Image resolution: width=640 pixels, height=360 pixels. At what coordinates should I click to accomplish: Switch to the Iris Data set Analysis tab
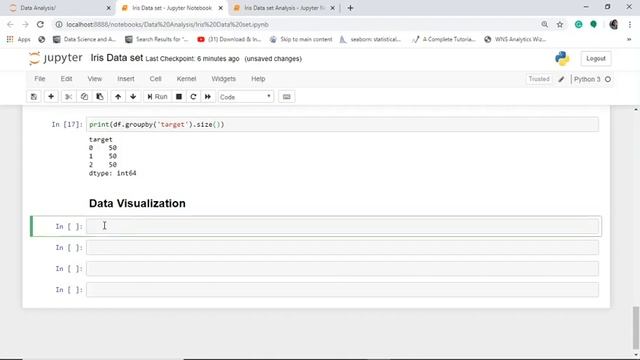(284, 8)
